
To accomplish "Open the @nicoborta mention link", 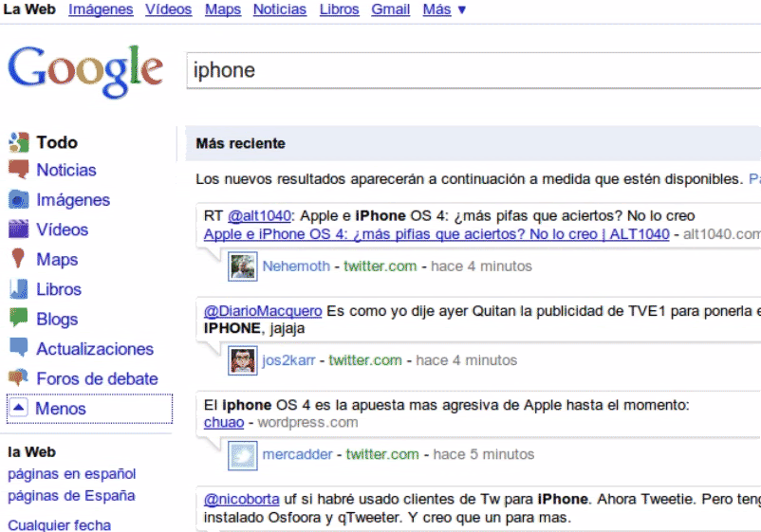I will tap(242, 499).
